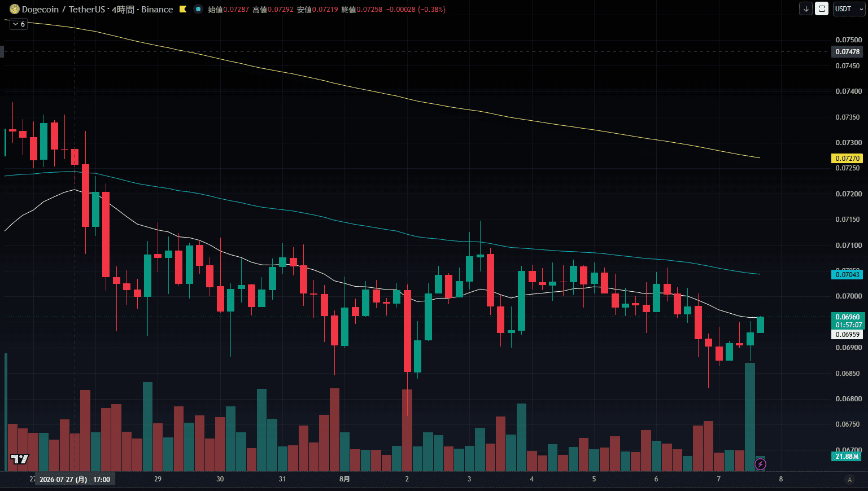Click the volume label 21.88M
Image resolution: width=868 pixels, height=491 pixels.
(847, 457)
